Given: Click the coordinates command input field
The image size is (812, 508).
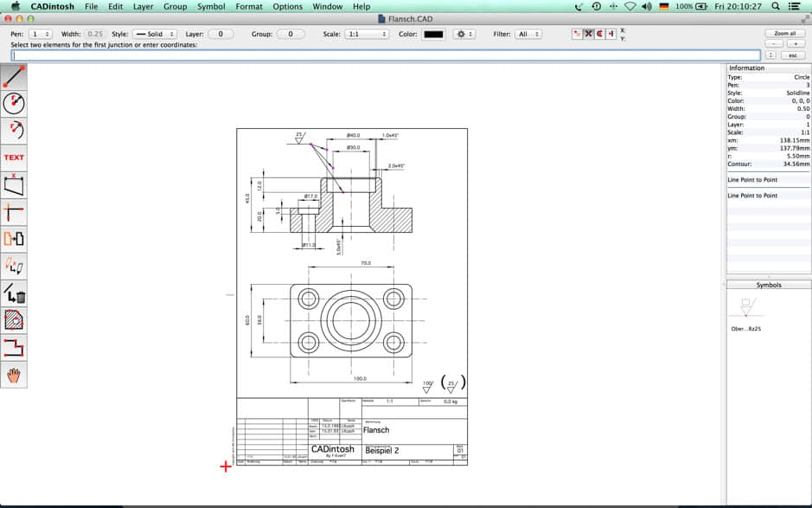Looking at the screenshot, I should pos(386,55).
